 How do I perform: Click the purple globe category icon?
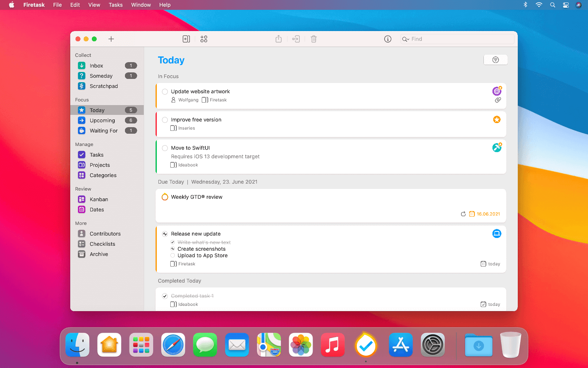[497, 91]
